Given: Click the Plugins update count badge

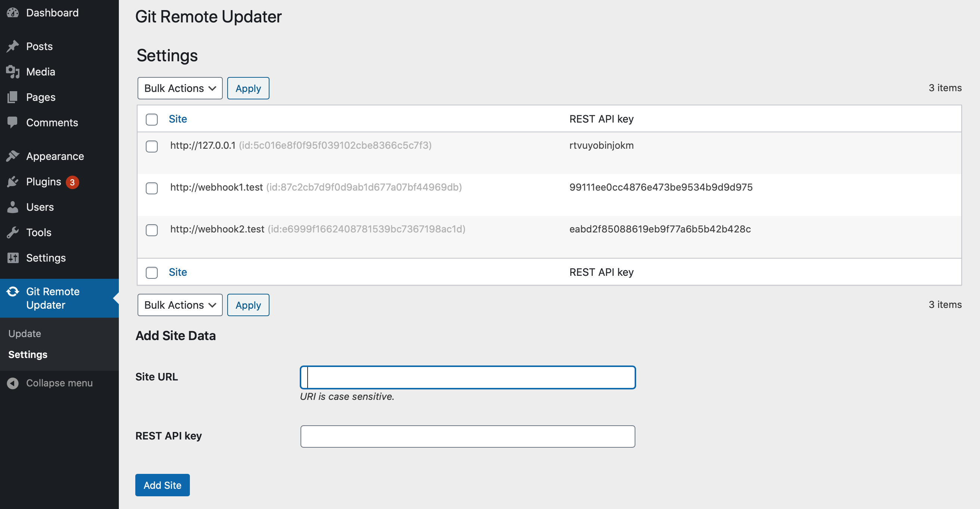Looking at the screenshot, I should pos(72,182).
